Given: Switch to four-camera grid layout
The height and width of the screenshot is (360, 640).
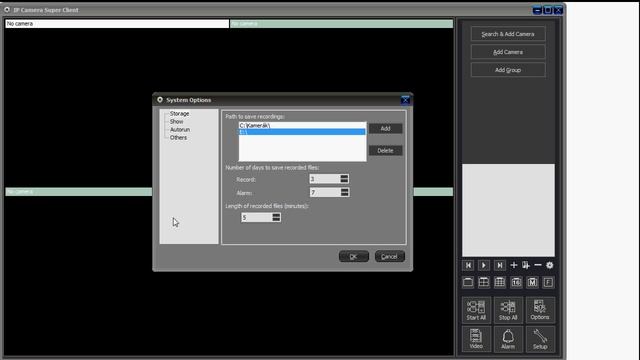Looking at the screenshot, I should pos(484,282).
